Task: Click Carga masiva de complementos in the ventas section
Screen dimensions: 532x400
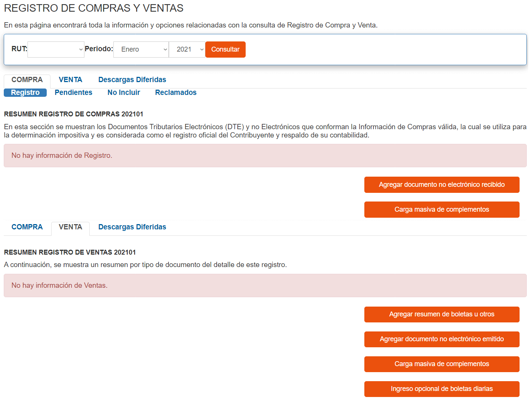Action: (x=442, y=364)
